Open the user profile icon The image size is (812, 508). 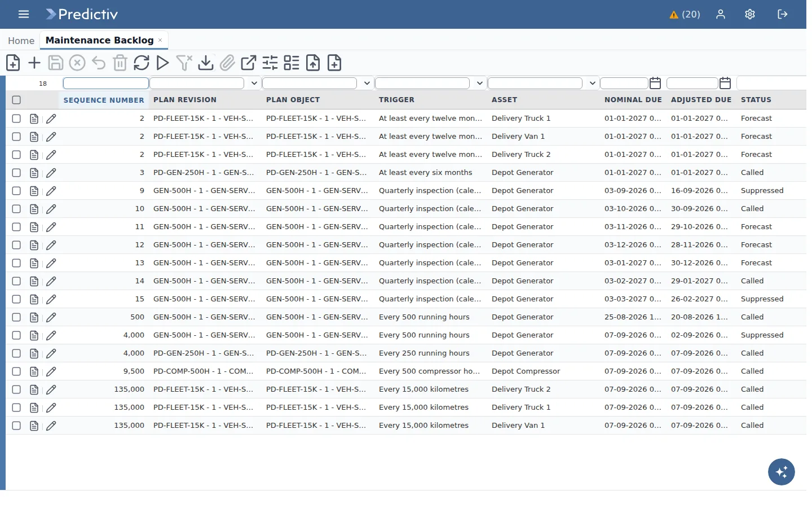[x=721, y=15]
